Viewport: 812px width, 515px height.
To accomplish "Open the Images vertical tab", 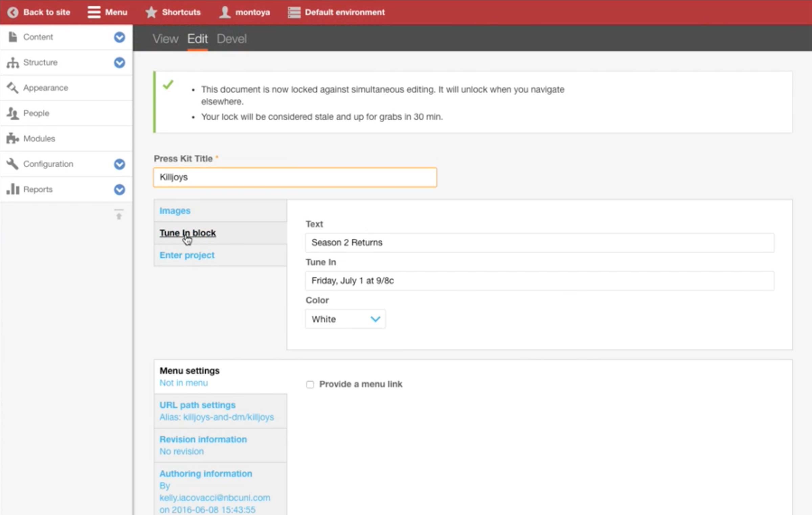I will point(175,211).
